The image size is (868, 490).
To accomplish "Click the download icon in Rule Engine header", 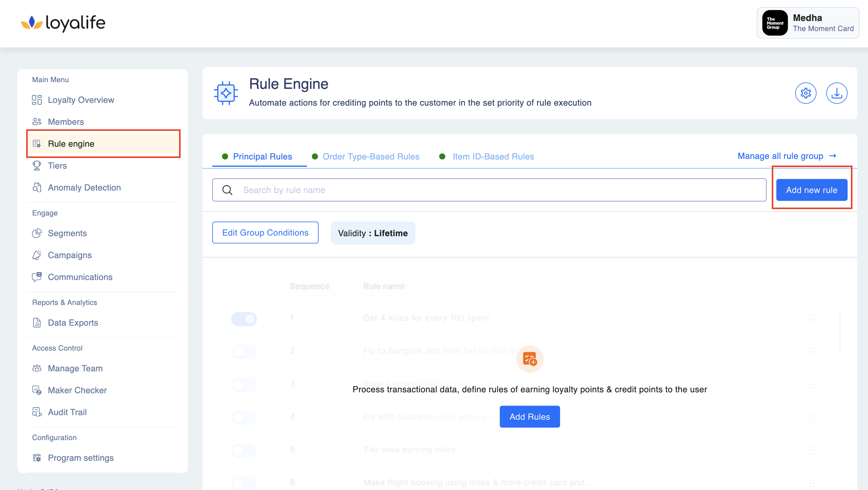I will [x=836, y=93].
